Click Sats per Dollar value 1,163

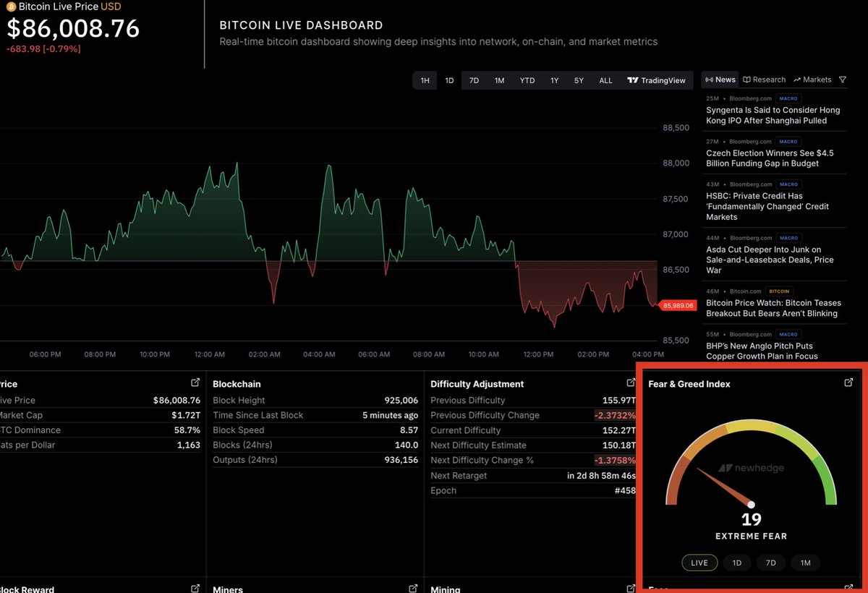[x=188, y=445]
